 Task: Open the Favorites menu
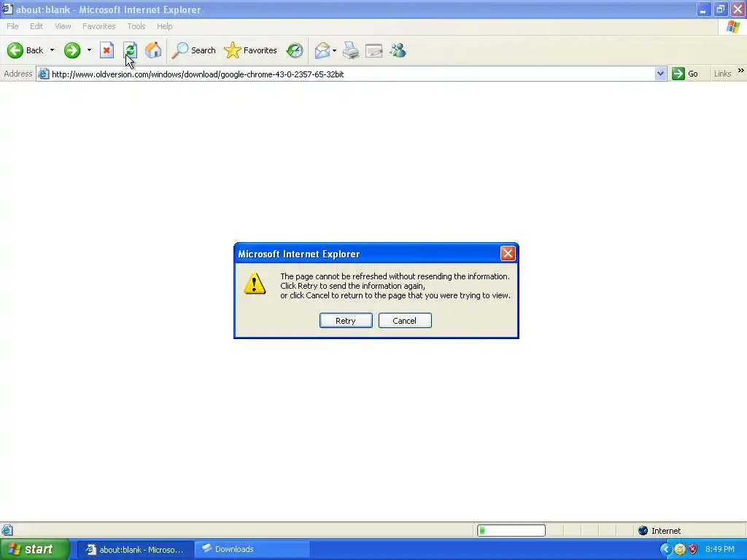(98, 26)
